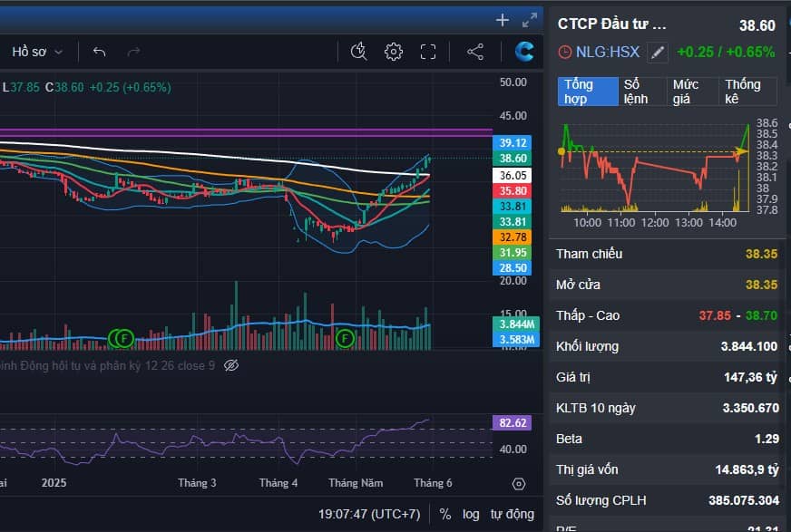Screen dimensions: 791x532
Task: Click the Beta value 1.29
Action: tap(767, 440)
